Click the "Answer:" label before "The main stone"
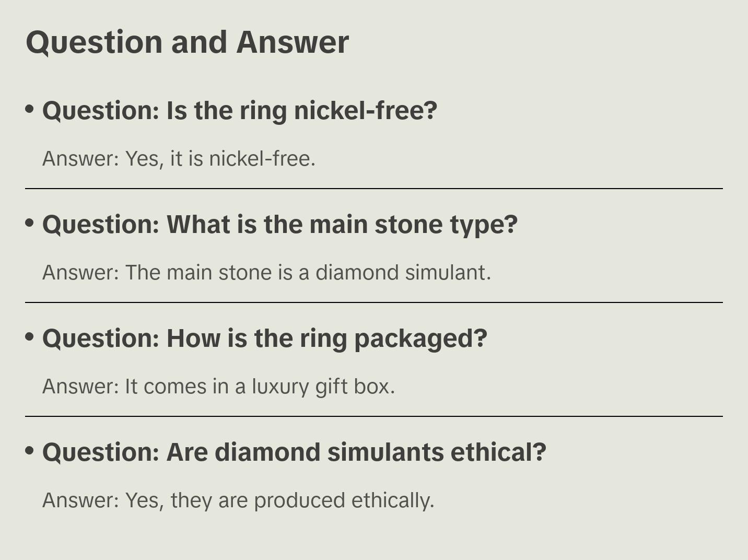 81,273
